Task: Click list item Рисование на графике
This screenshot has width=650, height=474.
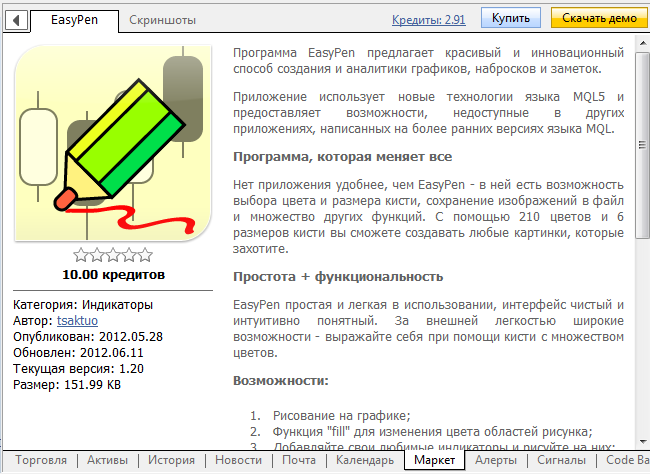Action: click(x=341, y=416)
